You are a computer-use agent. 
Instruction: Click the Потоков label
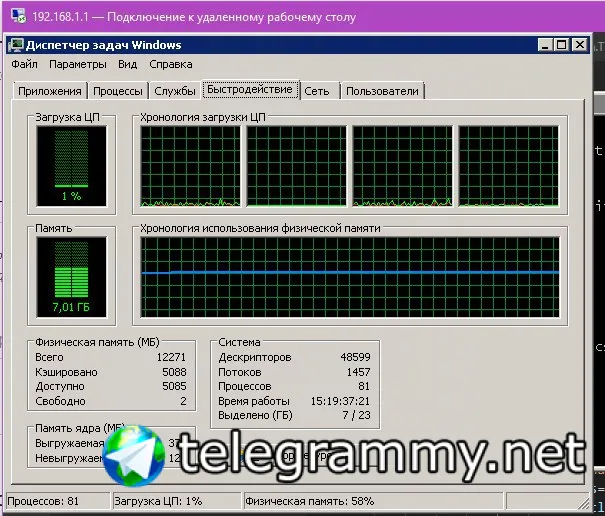240,372
